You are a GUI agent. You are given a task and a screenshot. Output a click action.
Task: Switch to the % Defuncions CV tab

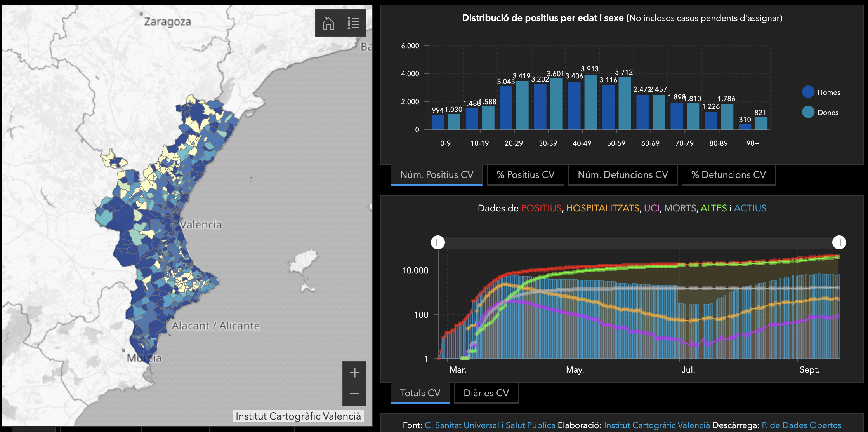point(729,175)
